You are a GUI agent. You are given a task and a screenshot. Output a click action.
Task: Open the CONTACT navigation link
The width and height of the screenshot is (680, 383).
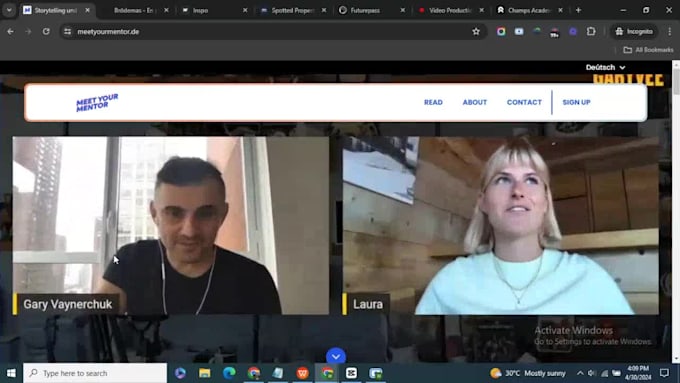pos(524,102)
